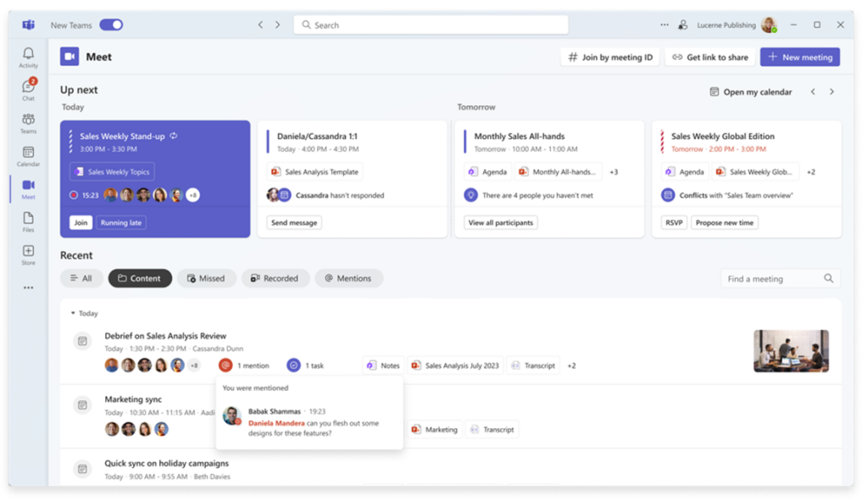Expand +2 more items on Debrief meeting
Viewport: 868px width, 501px height.
pyautogui.click(x=572, y=366)
